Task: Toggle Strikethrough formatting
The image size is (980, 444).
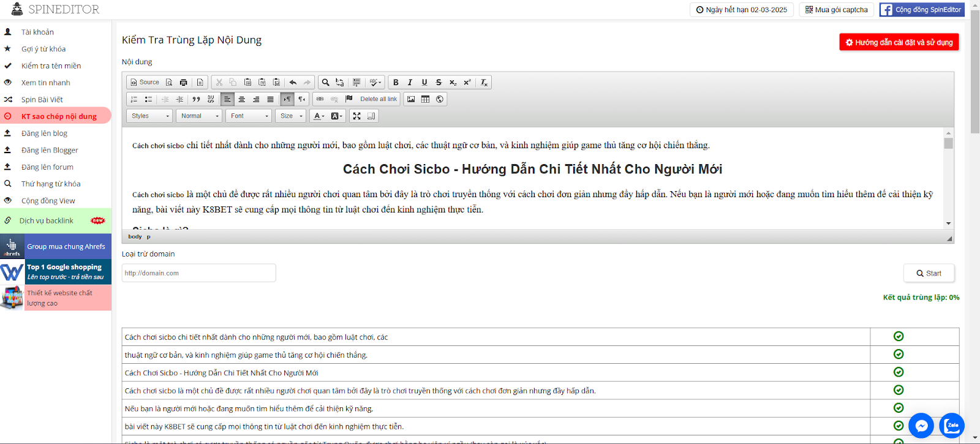Action: [x=439, y=82]
